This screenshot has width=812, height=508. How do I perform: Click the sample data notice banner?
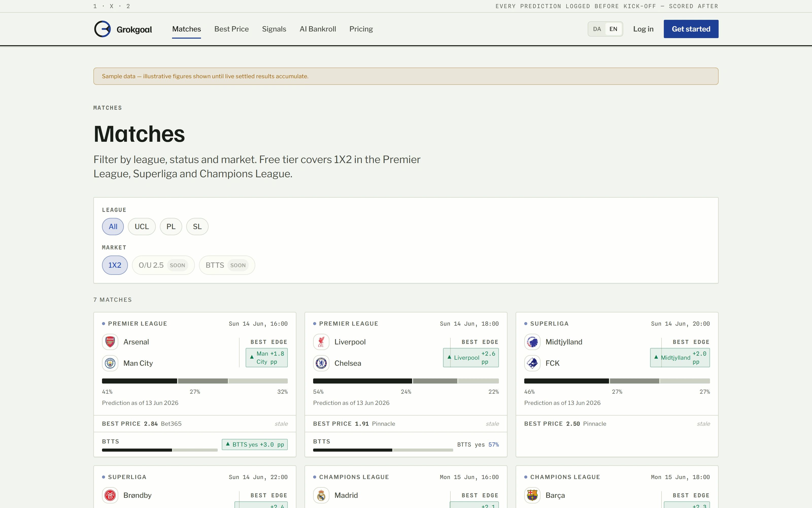tap(406, 76)
